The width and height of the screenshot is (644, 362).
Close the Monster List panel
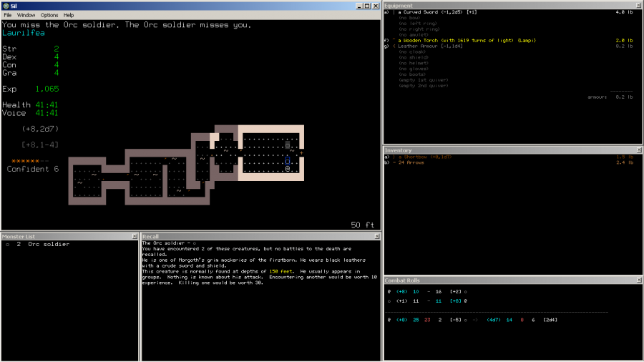click(135, 236)
